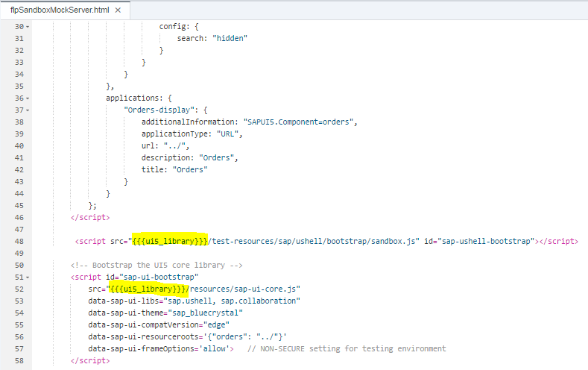Click line number 48 in the gutter

(19, 241)
